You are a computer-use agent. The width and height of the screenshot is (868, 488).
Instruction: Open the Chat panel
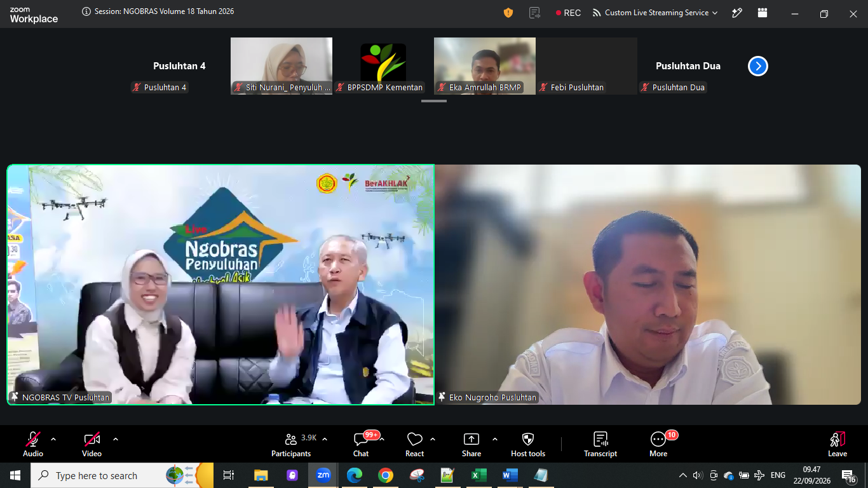point(361,444)
